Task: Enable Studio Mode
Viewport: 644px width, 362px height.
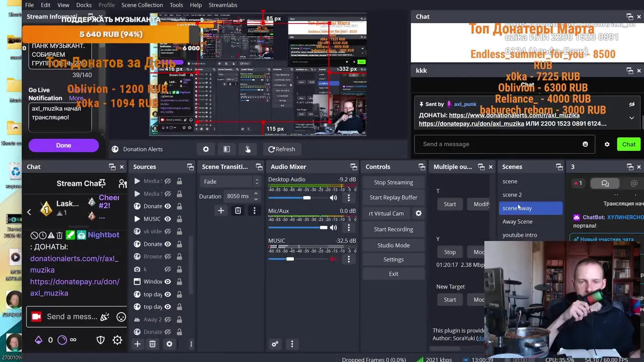Action: pos(393,245)
